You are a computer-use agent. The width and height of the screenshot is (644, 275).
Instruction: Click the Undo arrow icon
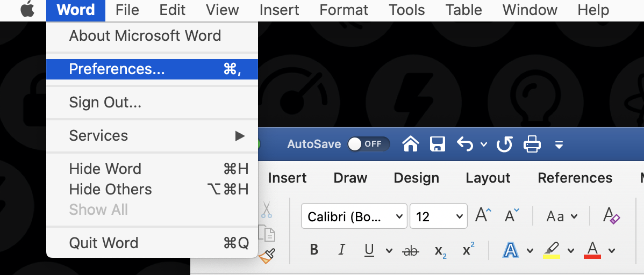(464, 144)
